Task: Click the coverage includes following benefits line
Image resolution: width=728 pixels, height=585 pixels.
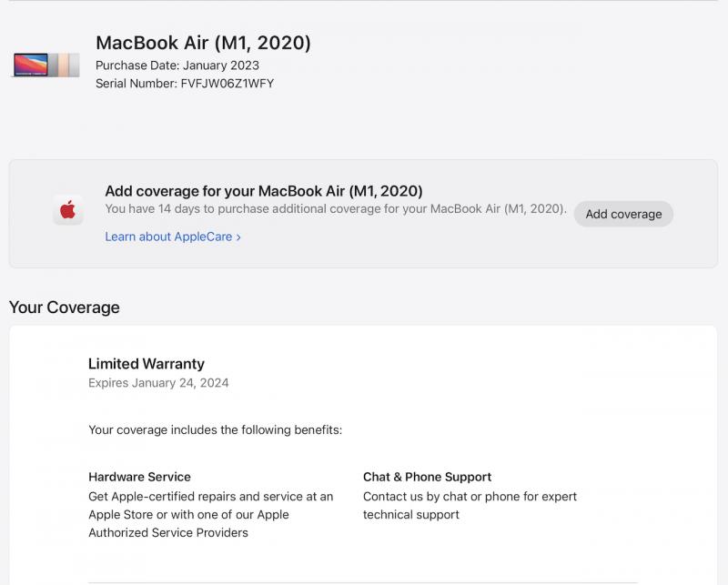Action: [x=216, y=430]
